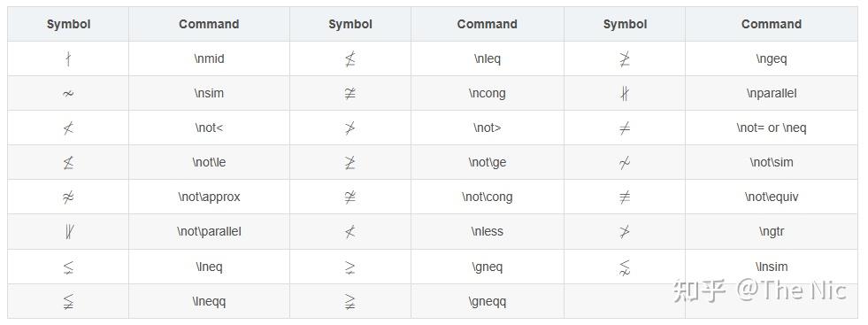
Task: Select the \nless command text
Action: coord(488,231)
